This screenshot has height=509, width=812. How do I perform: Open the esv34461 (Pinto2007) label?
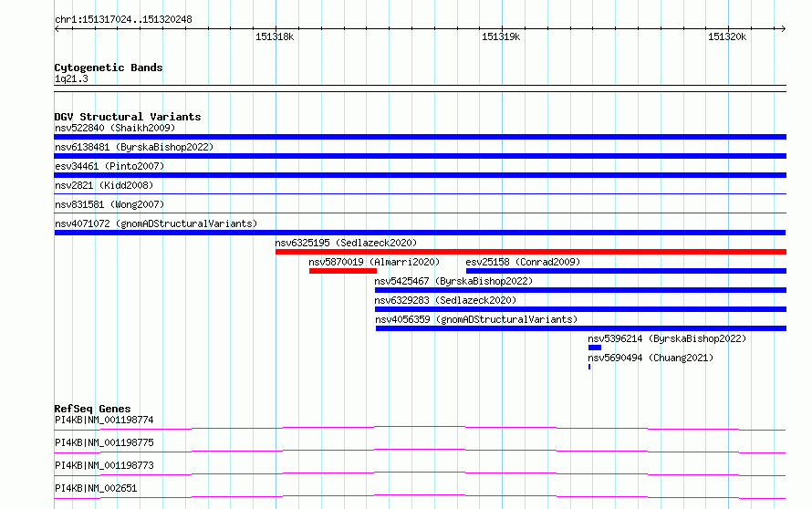click(109, 166)
